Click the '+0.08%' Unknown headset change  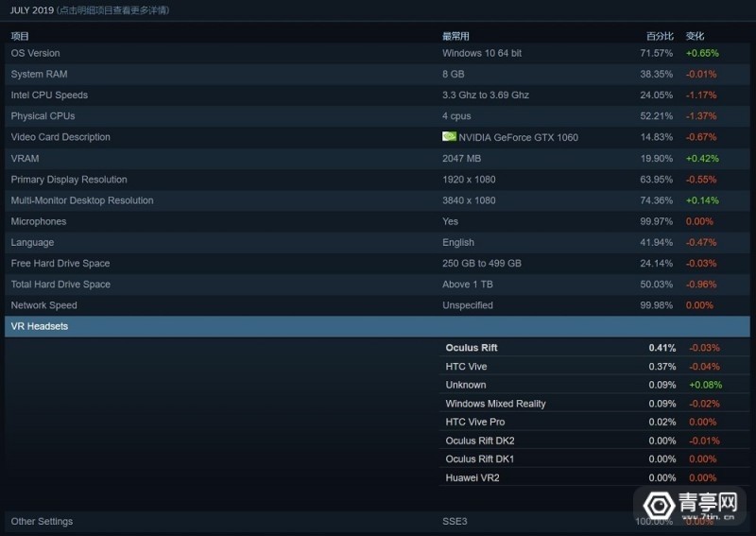point(705,385)
